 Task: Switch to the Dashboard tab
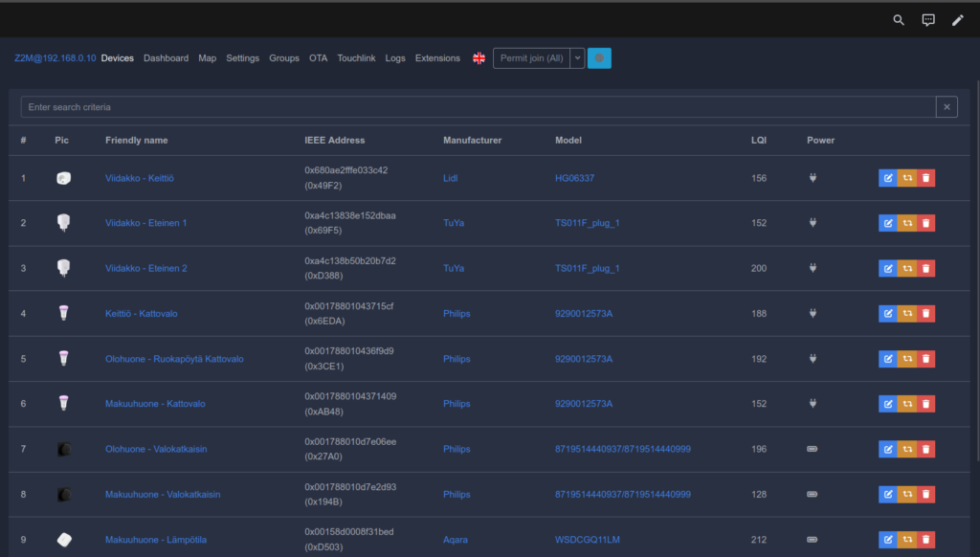166,57
